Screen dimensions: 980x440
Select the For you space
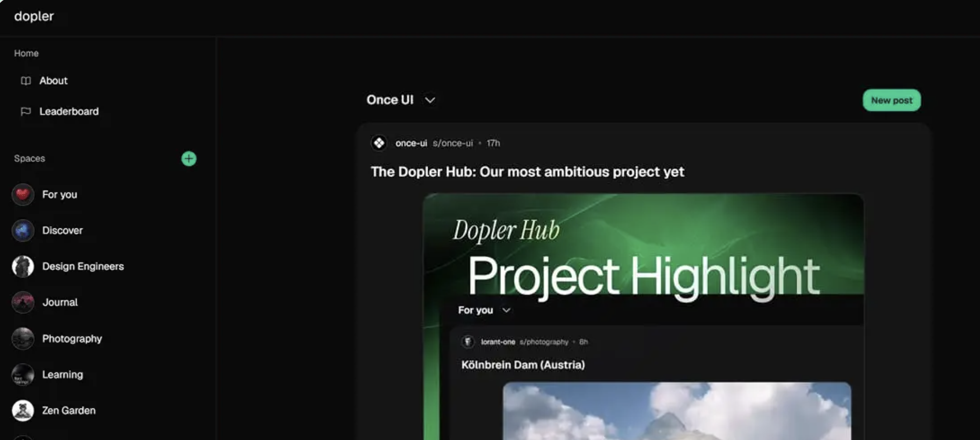coord(59,194)
